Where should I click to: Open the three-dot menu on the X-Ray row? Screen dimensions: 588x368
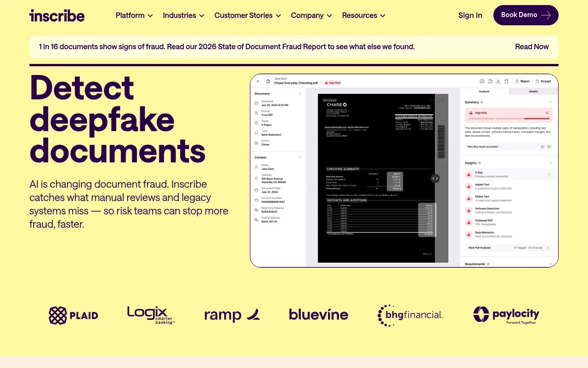pyautogui.click(x=549, y=175)
